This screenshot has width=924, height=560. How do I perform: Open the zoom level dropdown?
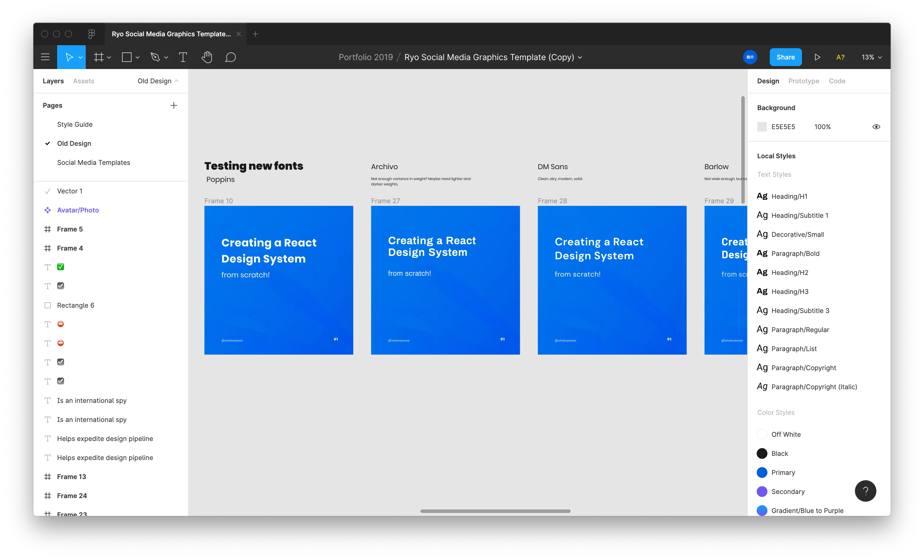(871, 57)
